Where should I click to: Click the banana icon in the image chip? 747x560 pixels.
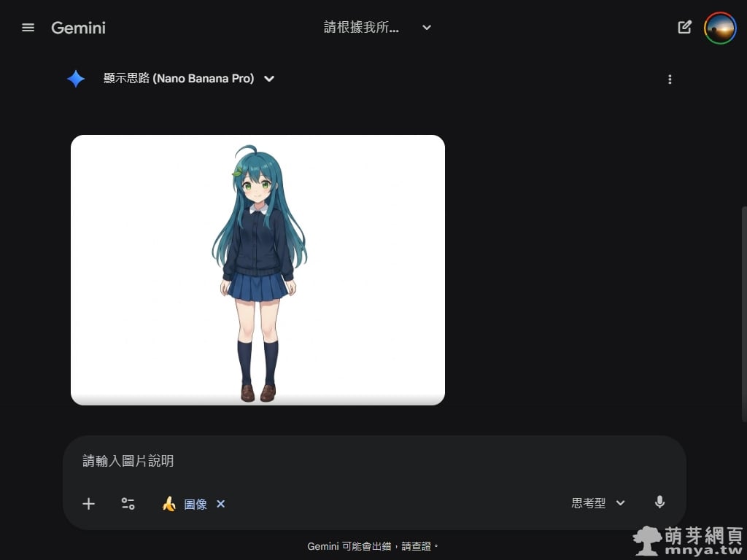click(x=169, y=504)
